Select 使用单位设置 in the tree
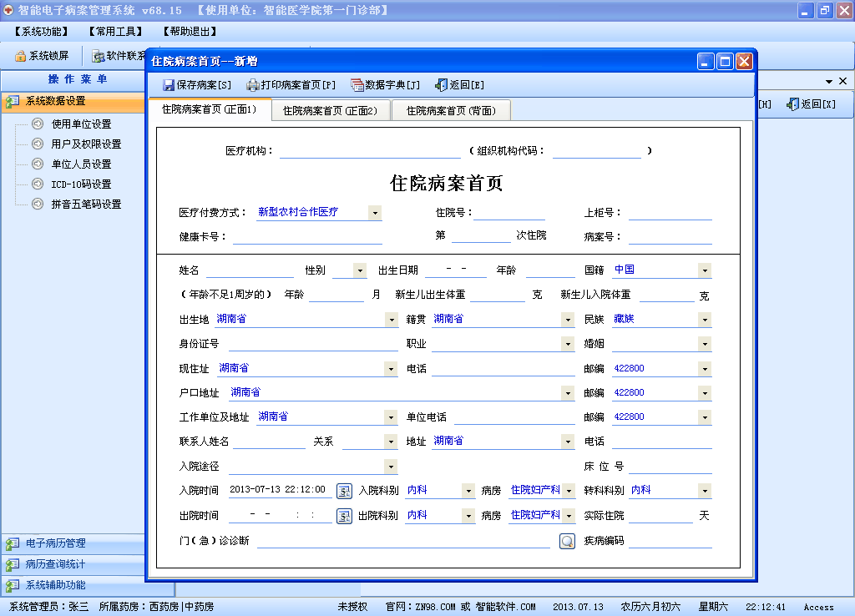 tap(81, 124)
